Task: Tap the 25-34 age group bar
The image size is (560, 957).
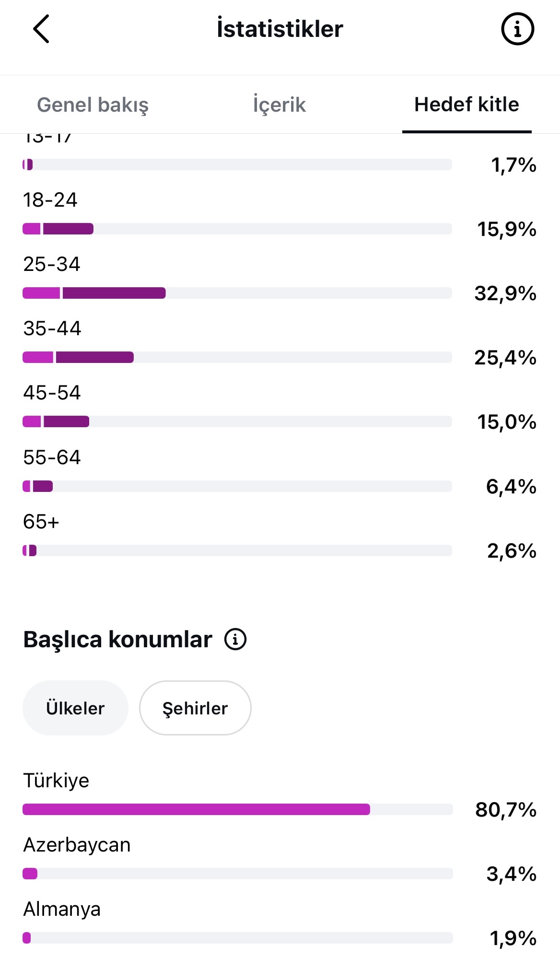Action: point(237,293)
